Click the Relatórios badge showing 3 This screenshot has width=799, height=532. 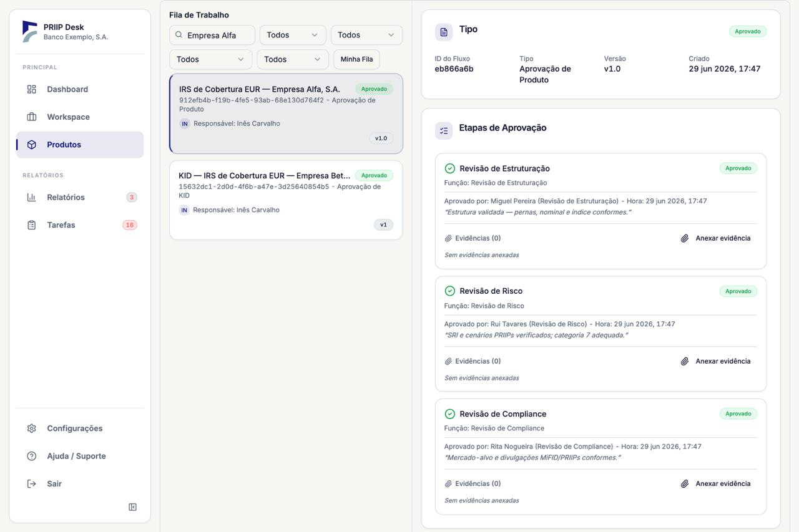[132, 197]
